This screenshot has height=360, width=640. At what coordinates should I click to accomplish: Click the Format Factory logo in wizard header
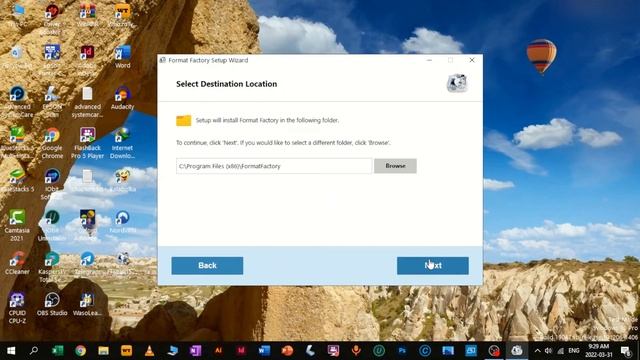[x=457, y=83]
